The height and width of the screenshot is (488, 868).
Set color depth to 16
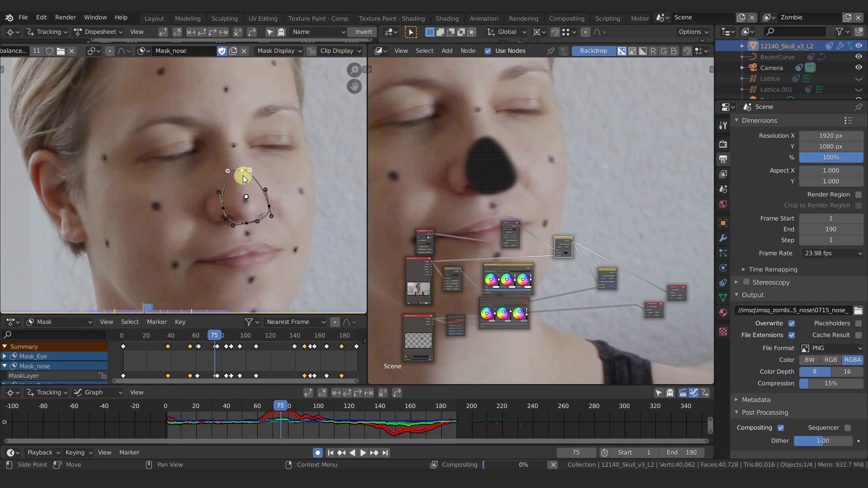coord(847,372)
